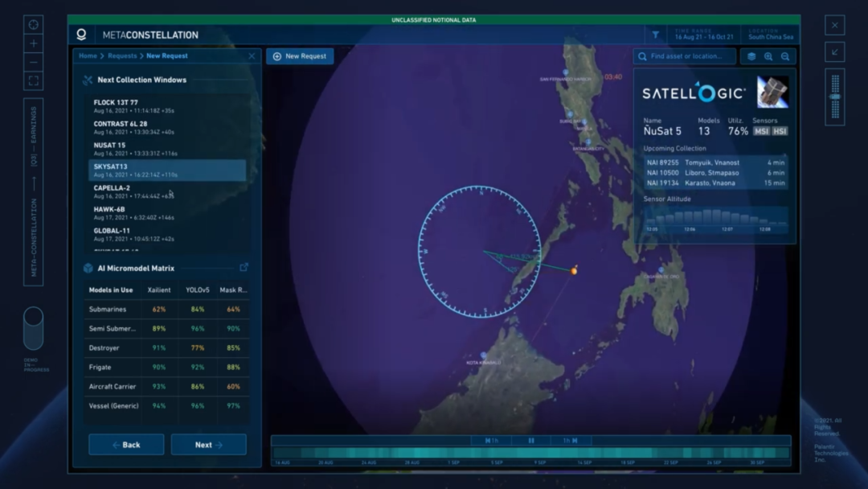Go to Requests breadcrumb
Image resolution: width=868 pixels, height=489 pixels.
click(122, 56)
